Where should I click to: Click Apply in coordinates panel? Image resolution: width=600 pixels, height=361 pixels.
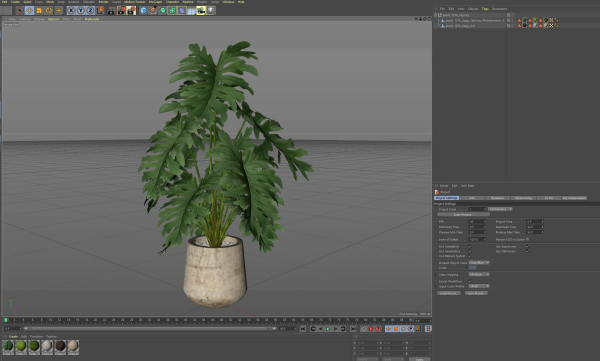[x=419, y=359]
